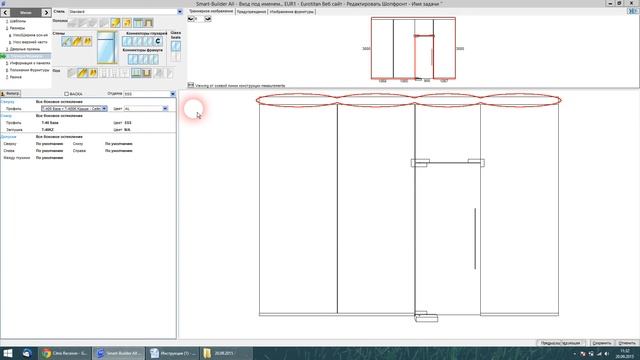Select the lower faded Glass Seals icon
The image size is (640, 360).
coord(176,56)
